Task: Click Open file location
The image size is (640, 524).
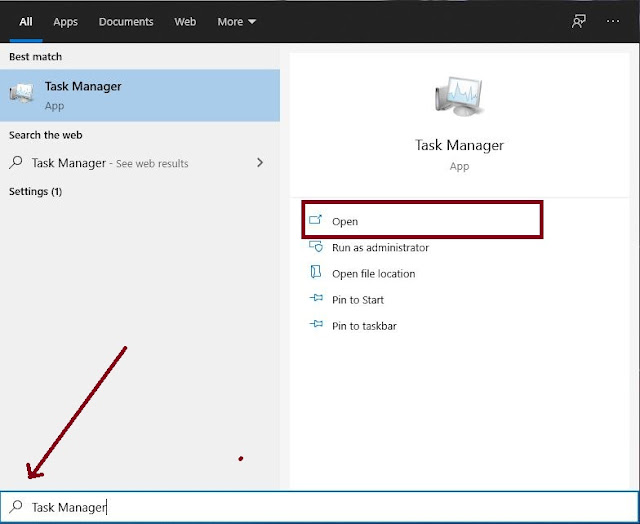Action: (x=373, y=274)
